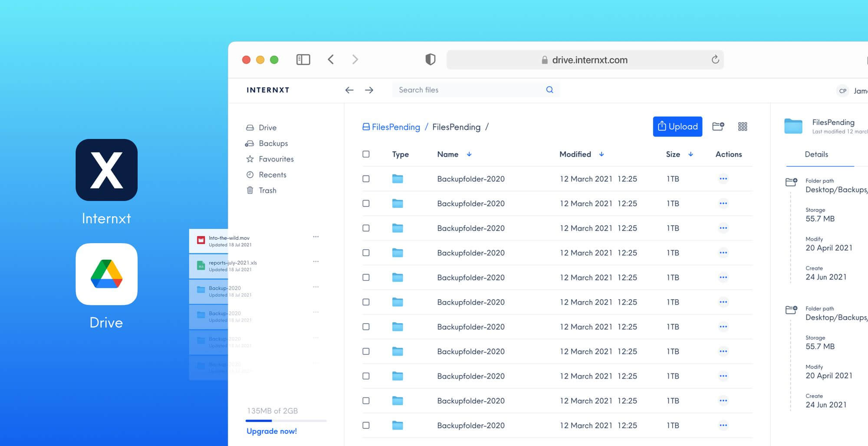
Task: Open the actions menu for the top folder
Action: tap(723, 178)
